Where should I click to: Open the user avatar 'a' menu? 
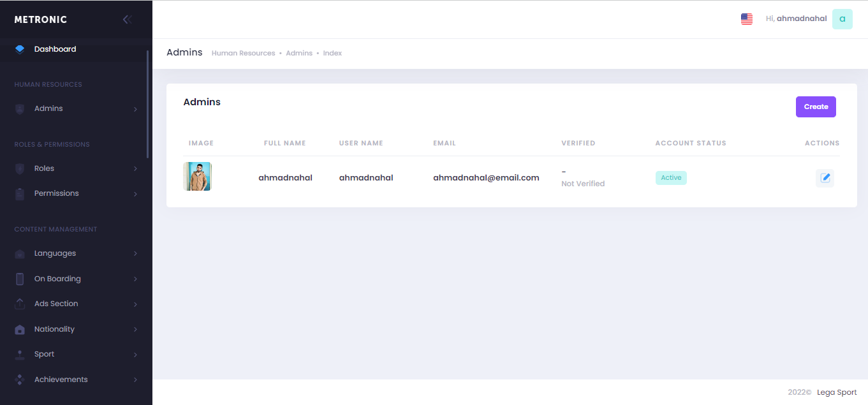coord(842,19)
